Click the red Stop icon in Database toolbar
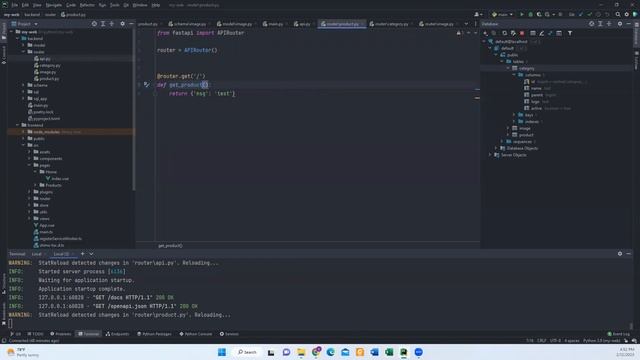 coord(522,33)
